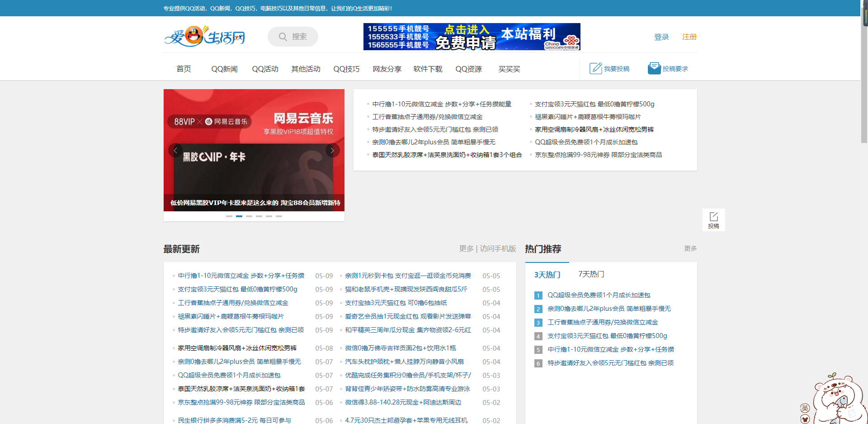Image resolution: width=868 pixels, height=424 pixels.
Task: Open top-panel 京东整点抢满99-98元神券 article
Action: 598,155
